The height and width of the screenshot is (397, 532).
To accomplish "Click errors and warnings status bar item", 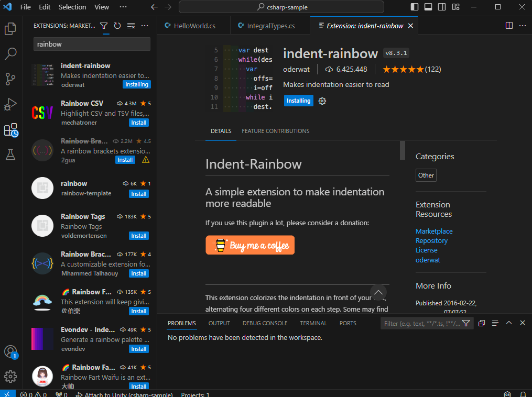I will 33,394.
